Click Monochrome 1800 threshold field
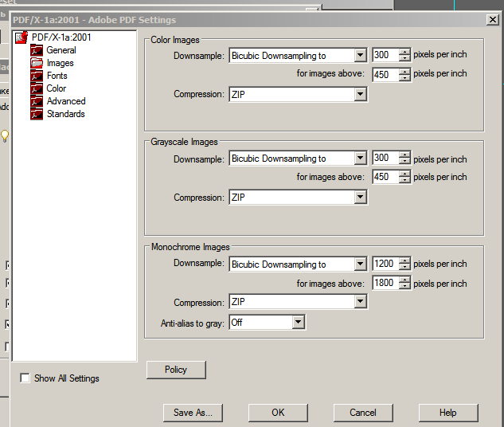504x427 pixels. 385,283
